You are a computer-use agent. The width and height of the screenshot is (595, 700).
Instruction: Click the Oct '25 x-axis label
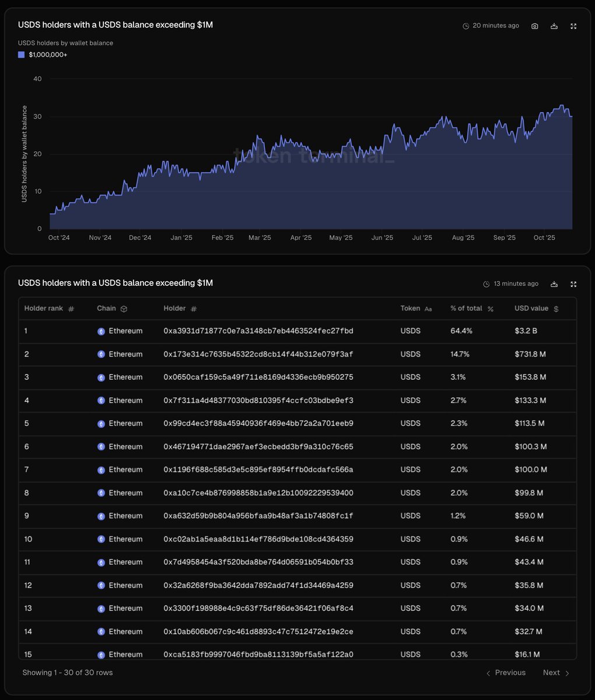(544, 237)
